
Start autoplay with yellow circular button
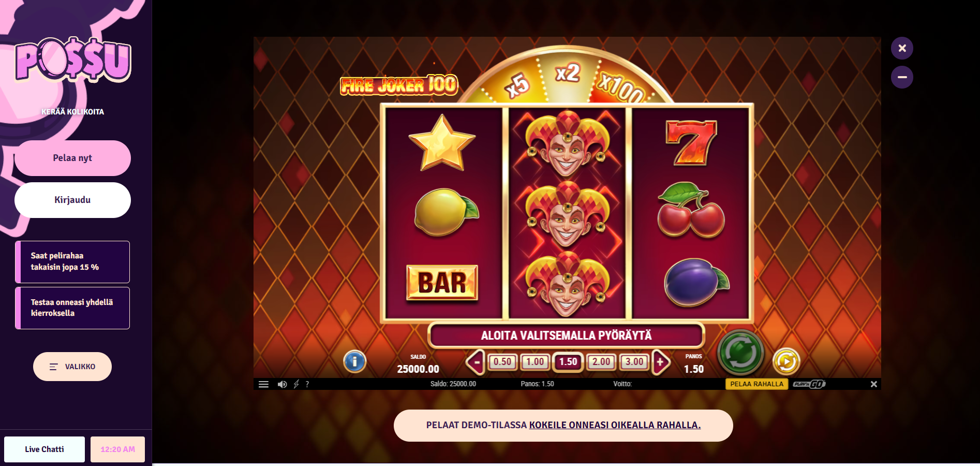point(786,361)
